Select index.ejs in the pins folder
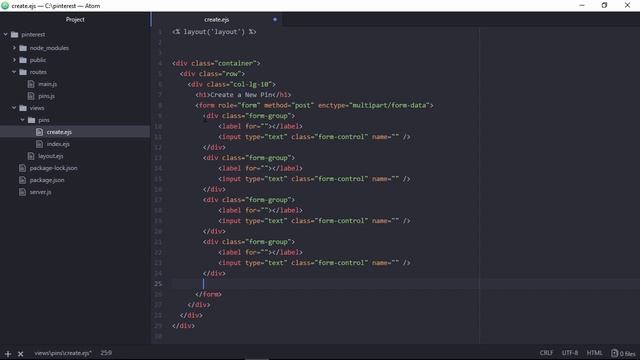 pyautogui.click(x=58, y=144)
